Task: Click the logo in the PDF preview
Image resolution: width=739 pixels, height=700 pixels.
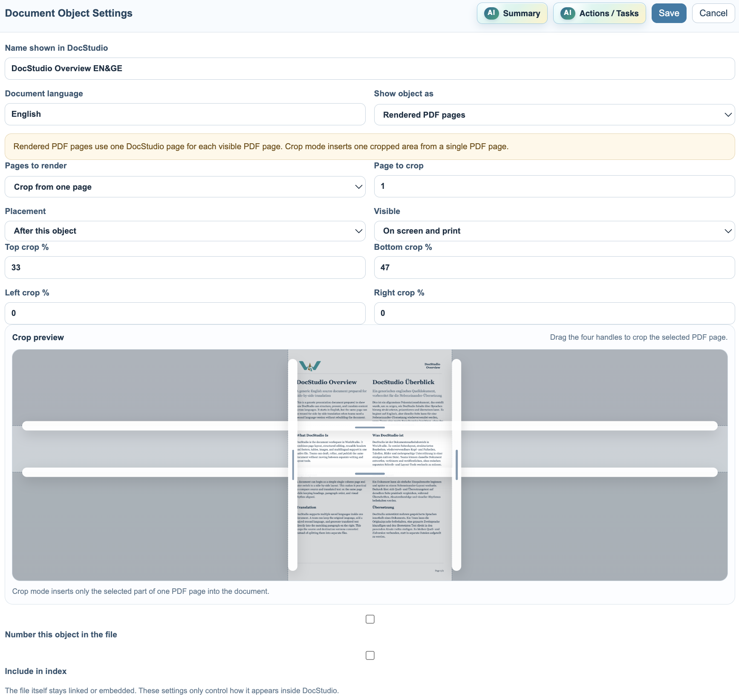Action: 310,366
